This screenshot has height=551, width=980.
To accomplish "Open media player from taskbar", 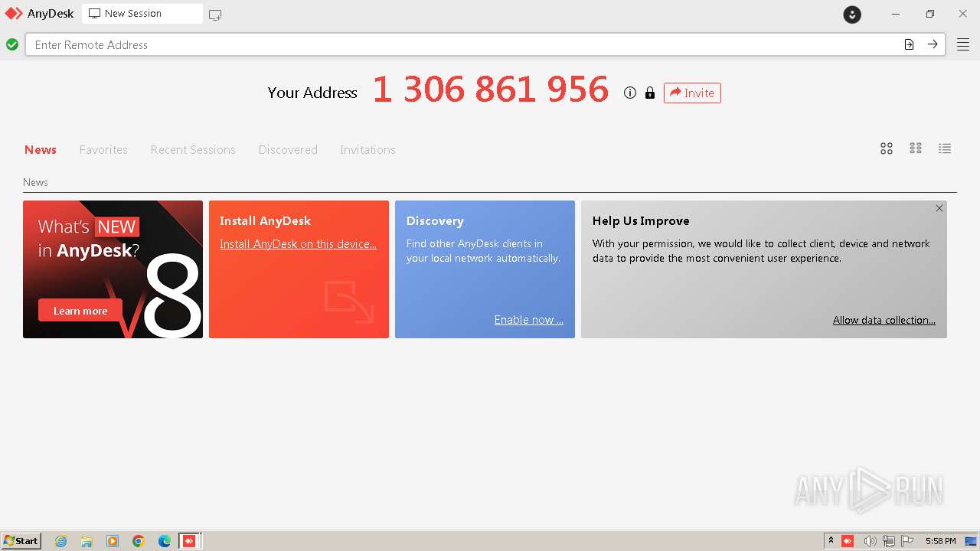I will coord(113,541).
